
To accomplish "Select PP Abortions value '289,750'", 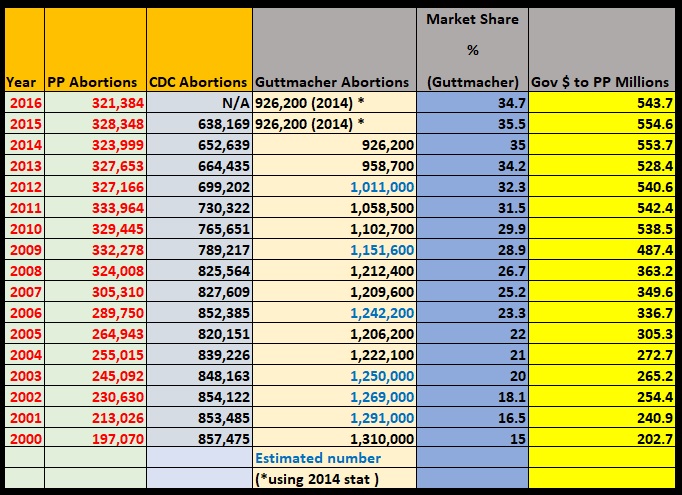I will (117, 313).
